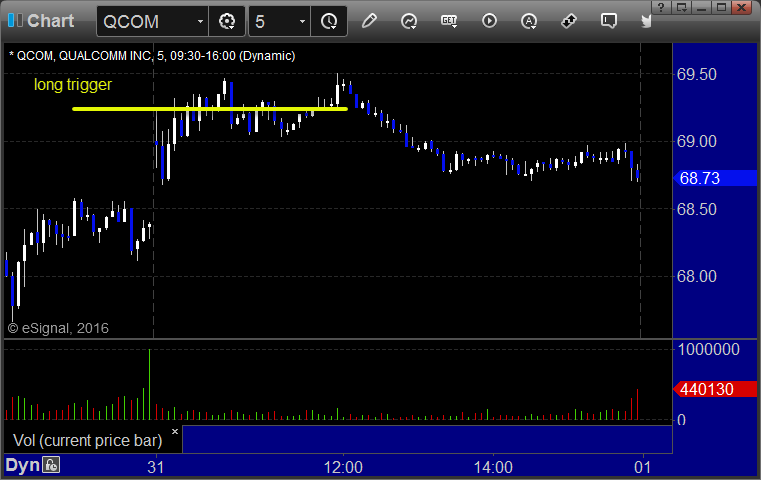
Task: Open the studies chart-line icon
Action: (x=409, y=21)
